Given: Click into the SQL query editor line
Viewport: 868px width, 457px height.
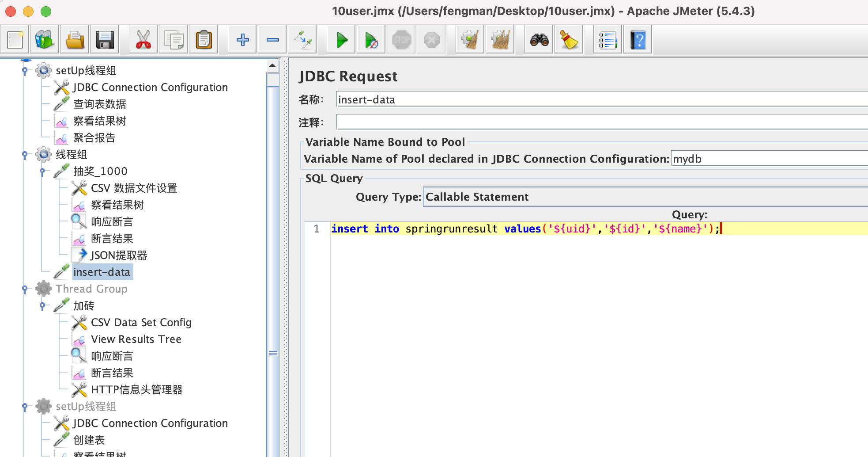Looking at the screenshot, I should tap(600, 228).
